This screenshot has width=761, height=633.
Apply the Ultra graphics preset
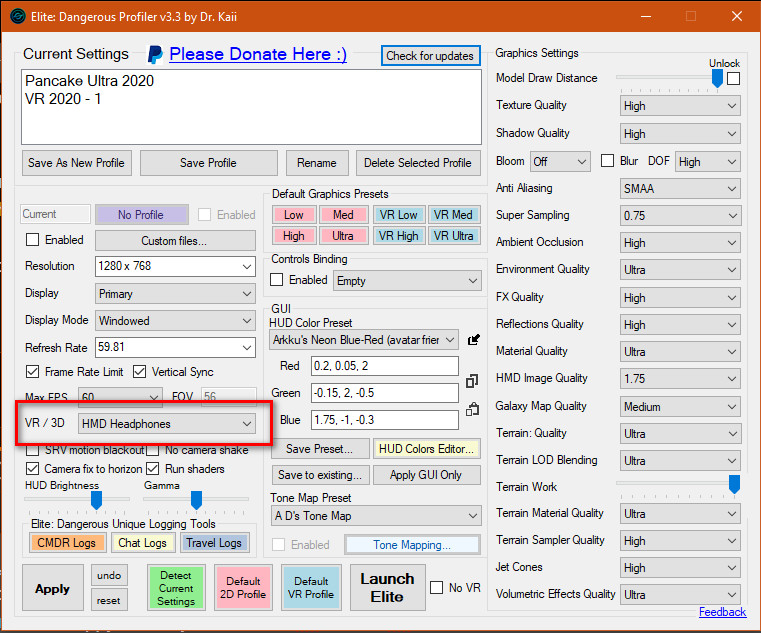(343, 236)
